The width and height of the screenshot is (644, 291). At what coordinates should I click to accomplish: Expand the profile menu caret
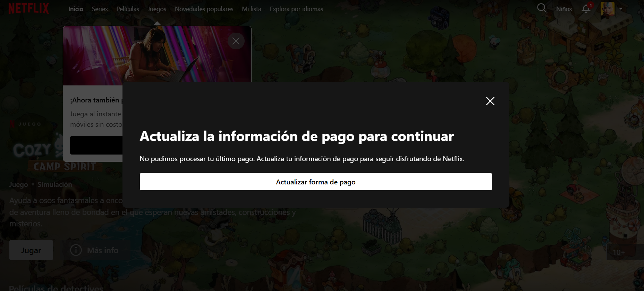621,9
